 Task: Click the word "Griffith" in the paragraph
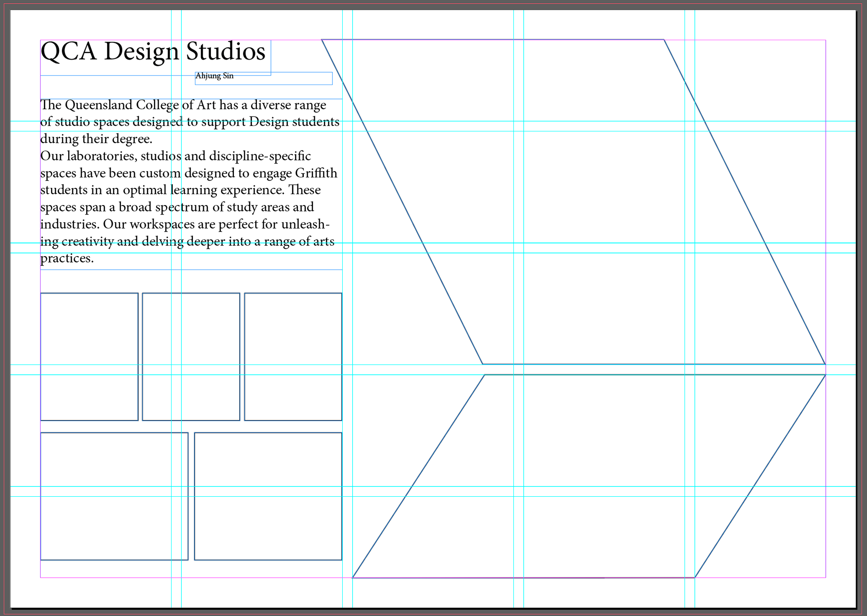click(x=316, y=173)
